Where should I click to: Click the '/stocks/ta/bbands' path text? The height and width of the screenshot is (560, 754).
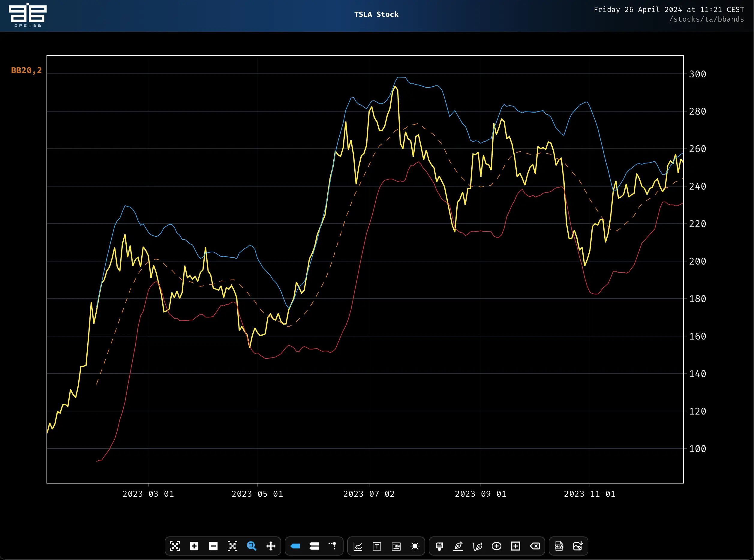(x=707, y=19)
